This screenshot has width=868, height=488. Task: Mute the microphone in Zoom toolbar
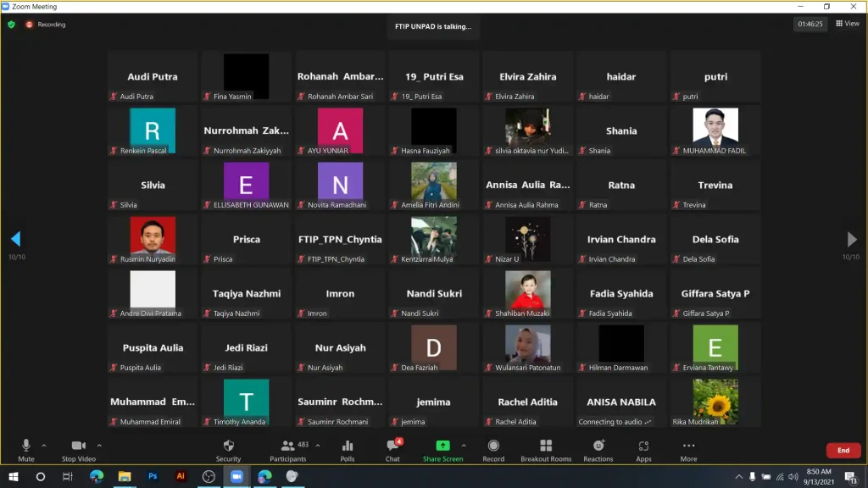pyautogui.click(x=25, y=450)
